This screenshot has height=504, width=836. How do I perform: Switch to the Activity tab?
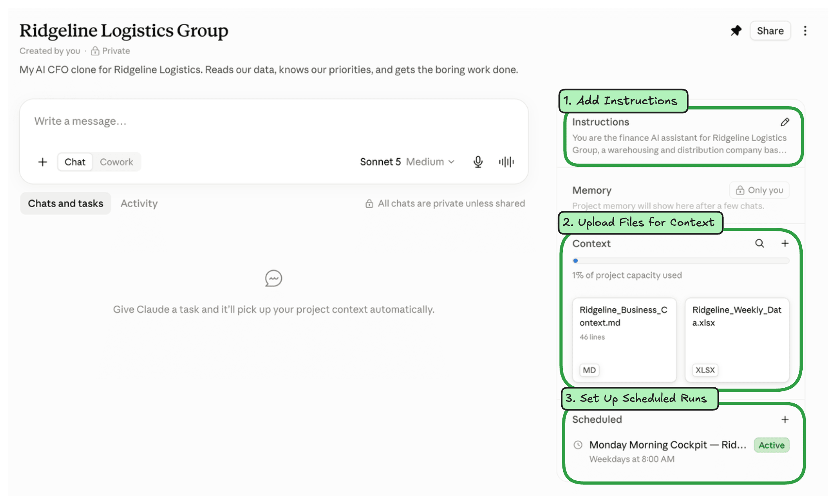(139, 204)
